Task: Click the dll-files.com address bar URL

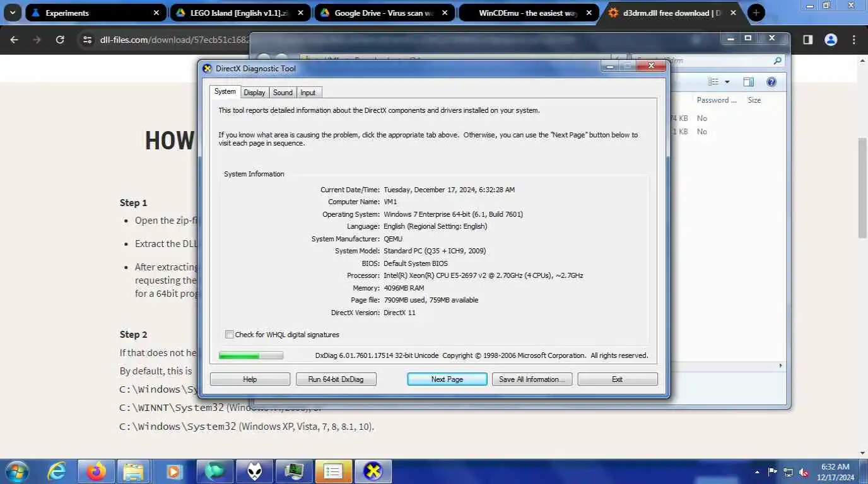Action: tap(175, 40)
